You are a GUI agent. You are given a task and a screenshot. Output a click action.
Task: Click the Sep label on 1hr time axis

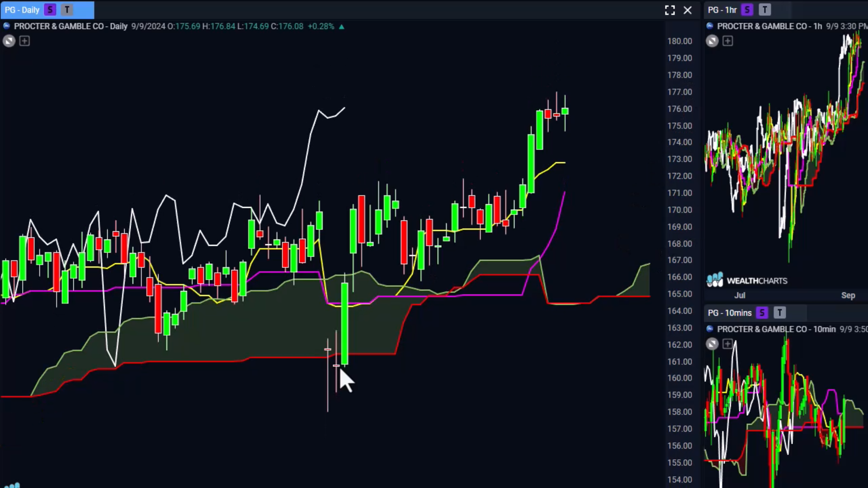point(848,296)
